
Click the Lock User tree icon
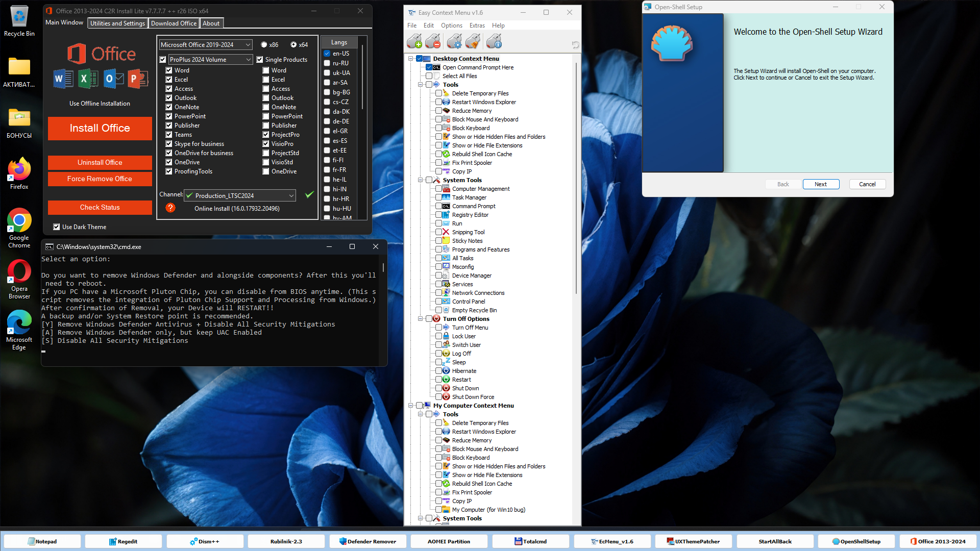pos(446,336)
